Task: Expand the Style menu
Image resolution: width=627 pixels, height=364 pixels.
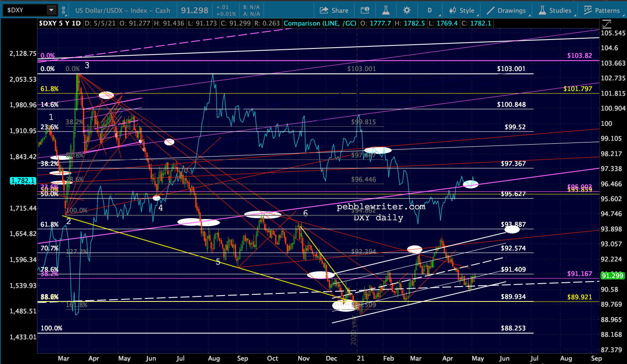Action: (x=462, y=10)
